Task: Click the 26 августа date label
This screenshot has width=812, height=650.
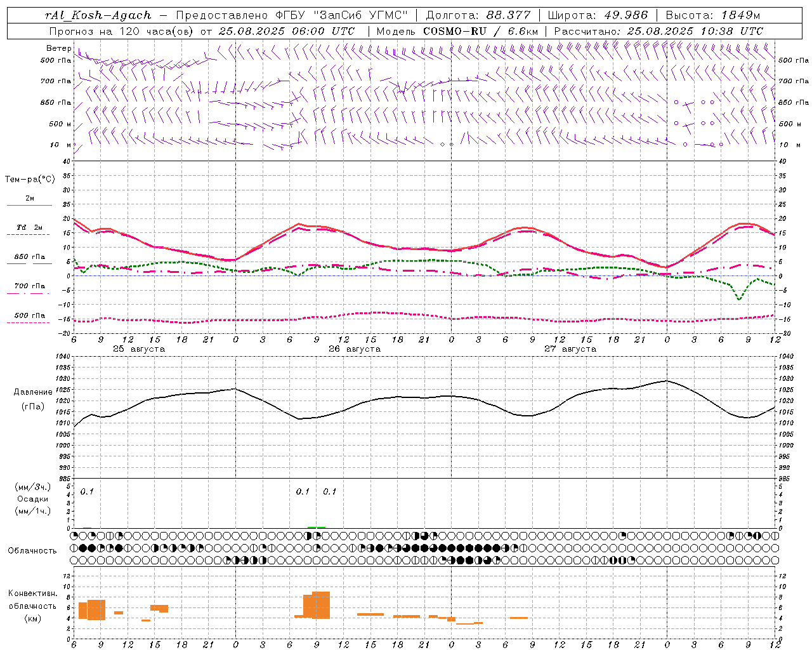Action: pos(355,349)
